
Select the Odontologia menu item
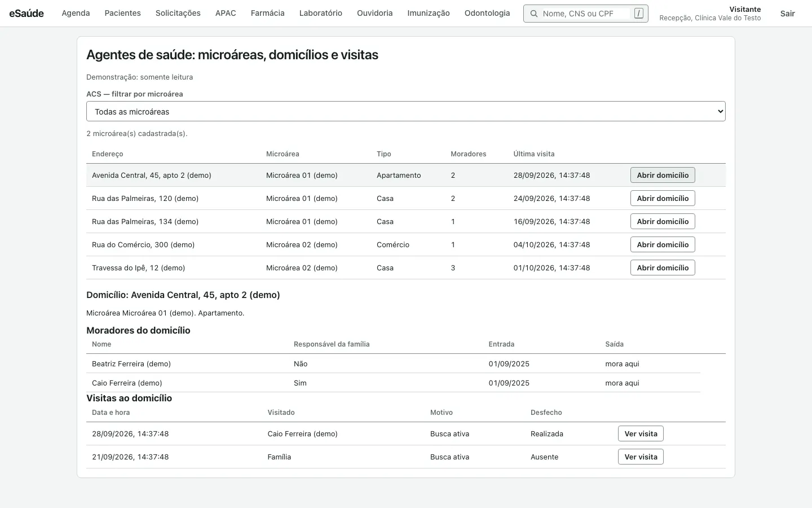(x=487, y=13)
